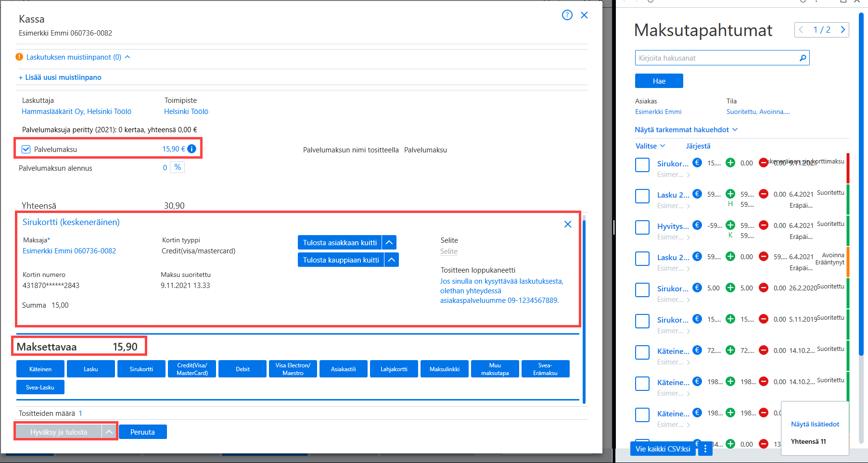Image resolution: width=868 pixels, height=463 pixels.
Task: Open payer Esimerkki Emmi 060736-0082 link
Action: (x=69, y=251)
